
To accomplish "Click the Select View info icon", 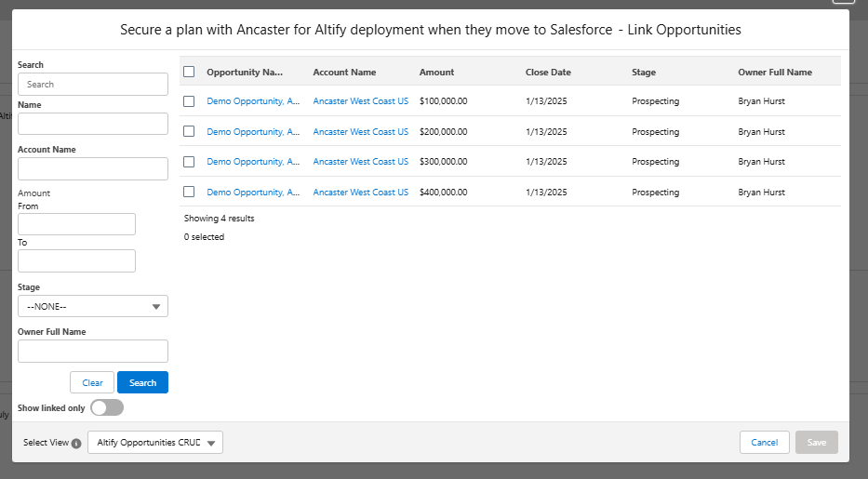I will coord(76,443).
